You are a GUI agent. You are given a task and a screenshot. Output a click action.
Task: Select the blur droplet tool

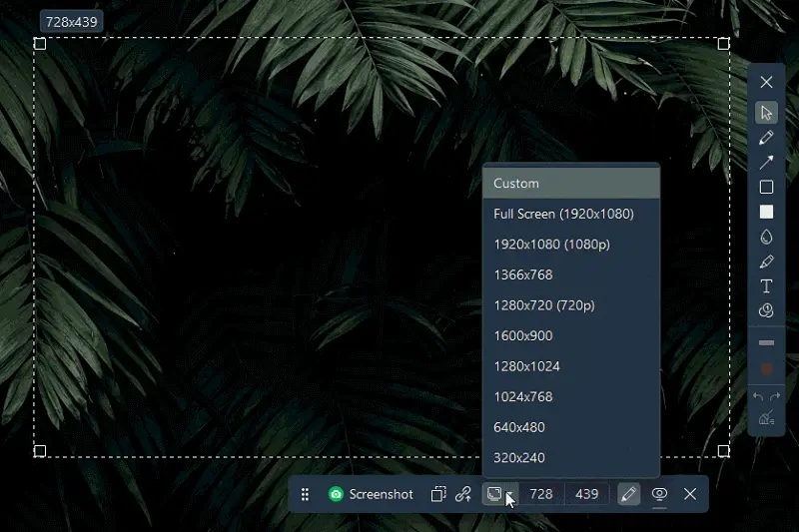(x=766, y=237)
